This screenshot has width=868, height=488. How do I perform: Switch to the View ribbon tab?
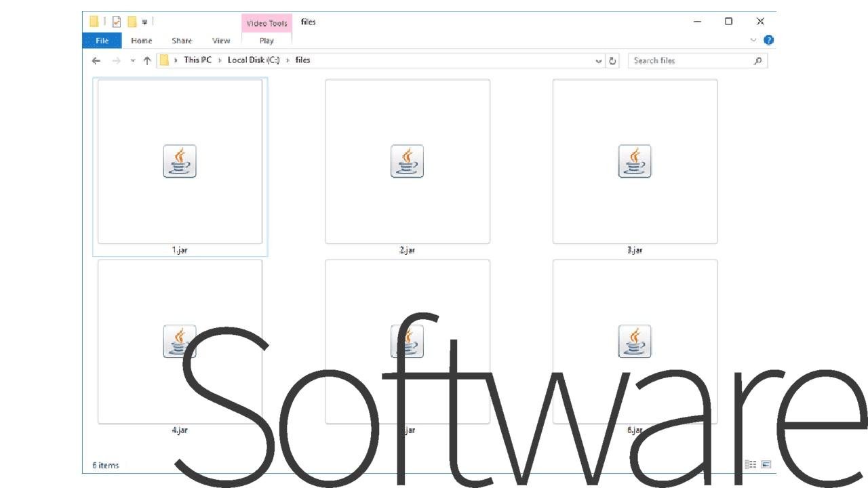point(221,41)
